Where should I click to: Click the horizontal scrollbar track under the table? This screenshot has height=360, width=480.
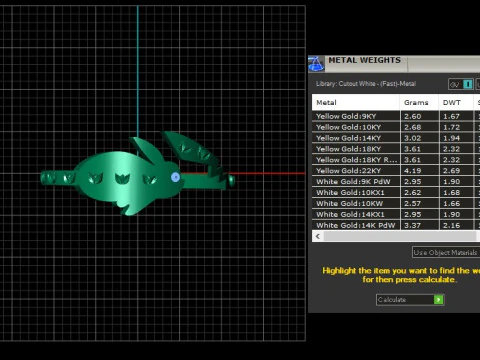399,236
